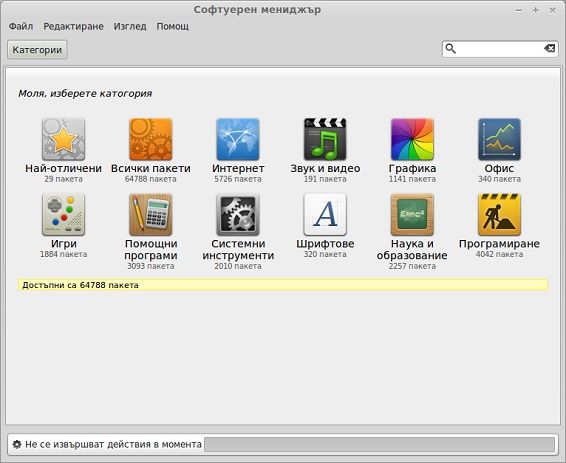Select the Графика color wheel icon
The width and height of the screenshot is (566, 463).
pos(412,139)
